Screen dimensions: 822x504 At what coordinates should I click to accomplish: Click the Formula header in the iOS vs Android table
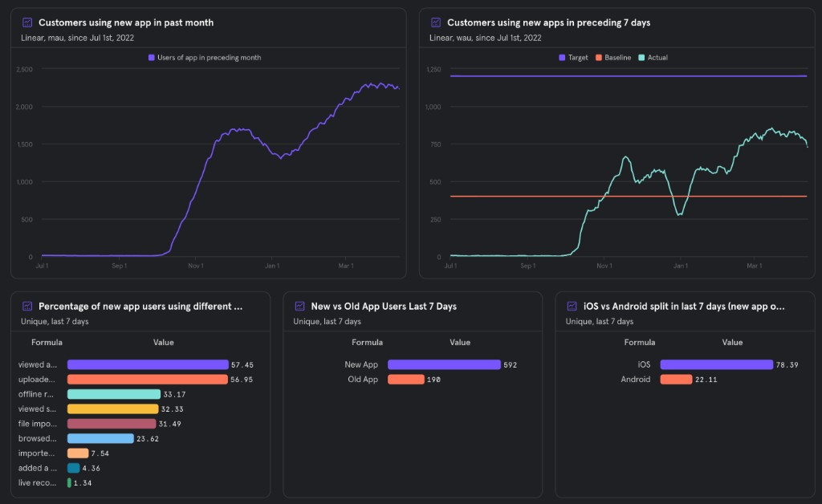[x=640, y=342]
